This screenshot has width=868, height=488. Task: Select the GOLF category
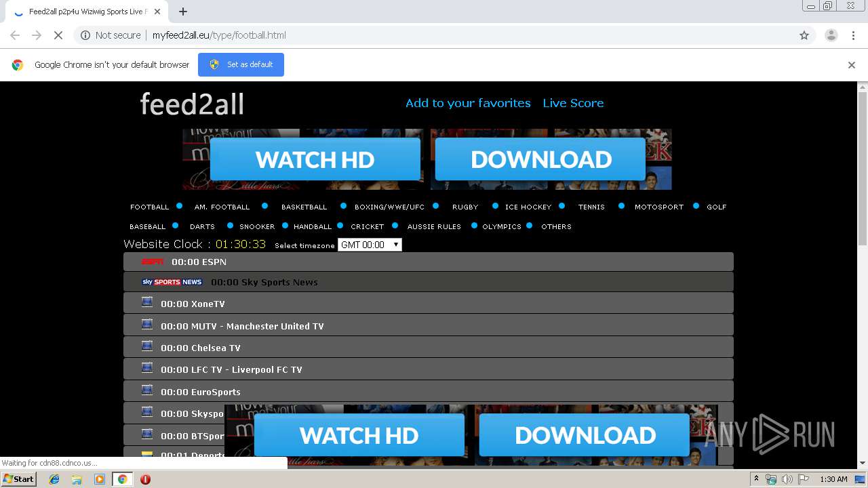pos(716,207)
